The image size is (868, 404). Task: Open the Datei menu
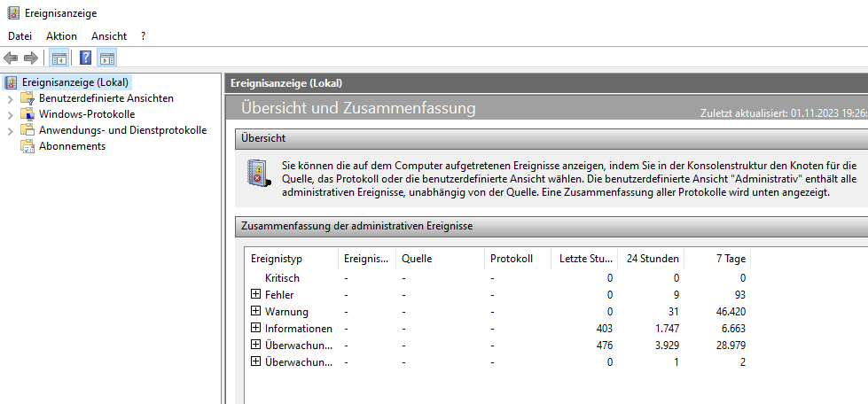click(20, 36)
